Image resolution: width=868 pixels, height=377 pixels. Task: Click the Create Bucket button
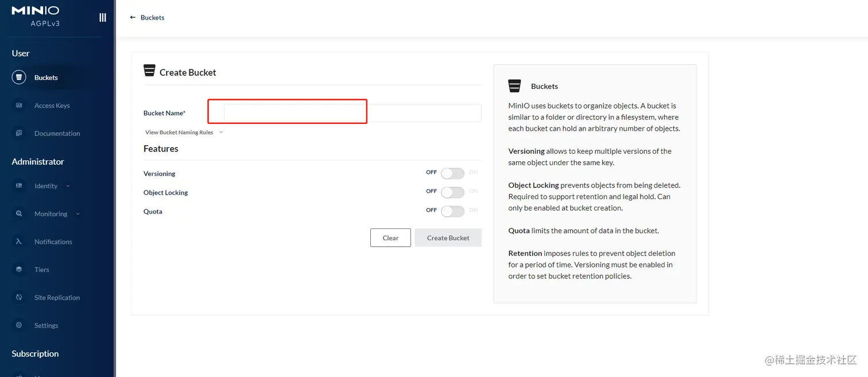click(448, 238)
